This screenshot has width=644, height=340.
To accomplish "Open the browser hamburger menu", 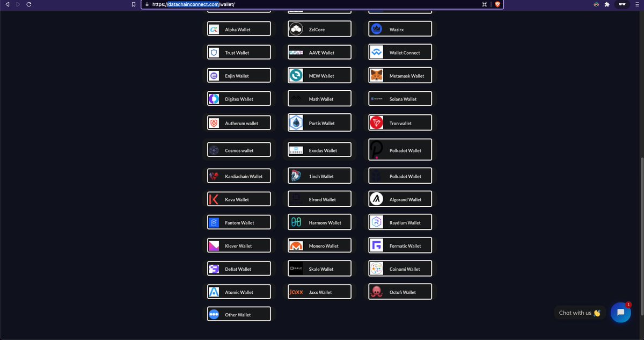I will [x=637, y=4].
